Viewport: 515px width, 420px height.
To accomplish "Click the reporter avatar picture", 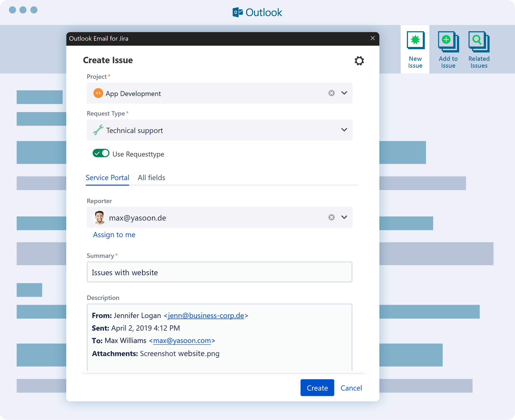I will 100,217.
